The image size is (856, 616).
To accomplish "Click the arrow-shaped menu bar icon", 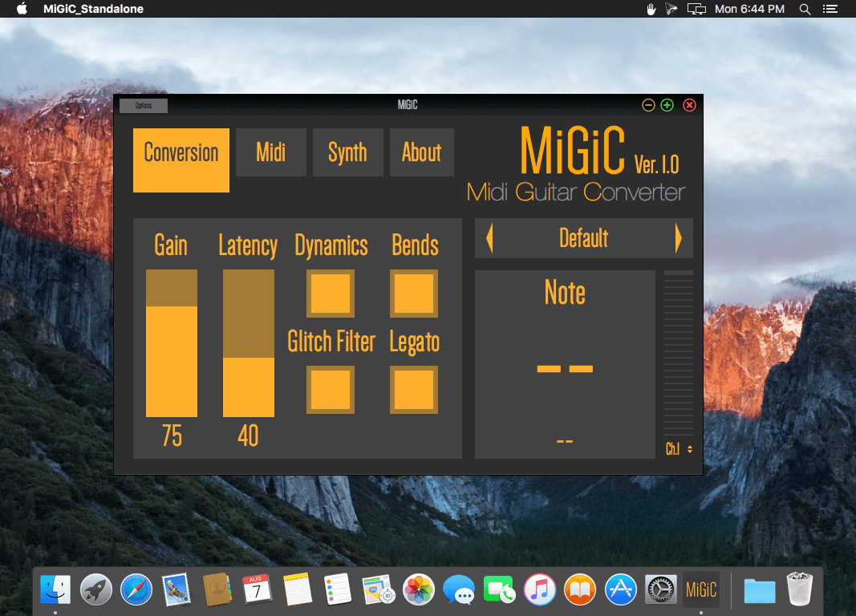I will [x=671, y=9].
